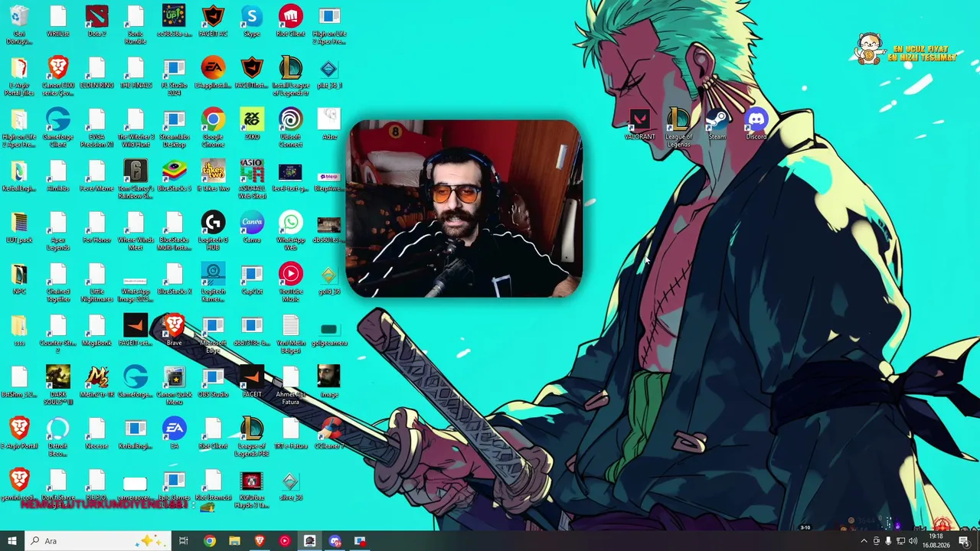This screenshot has height=551, width=980.
Task: Open the Dota 2 desktop shortcut
Action: pyautogui.click(x=96, y=21)
